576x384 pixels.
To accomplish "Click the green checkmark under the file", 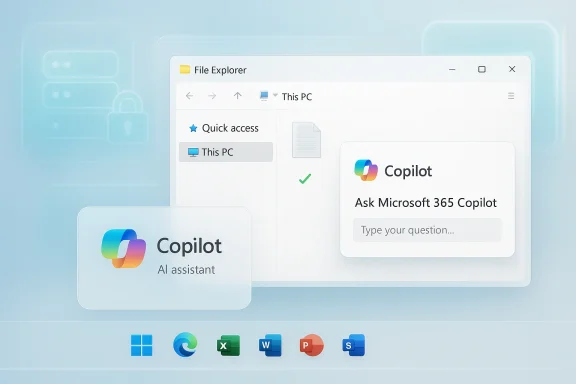I will point(305,179).
